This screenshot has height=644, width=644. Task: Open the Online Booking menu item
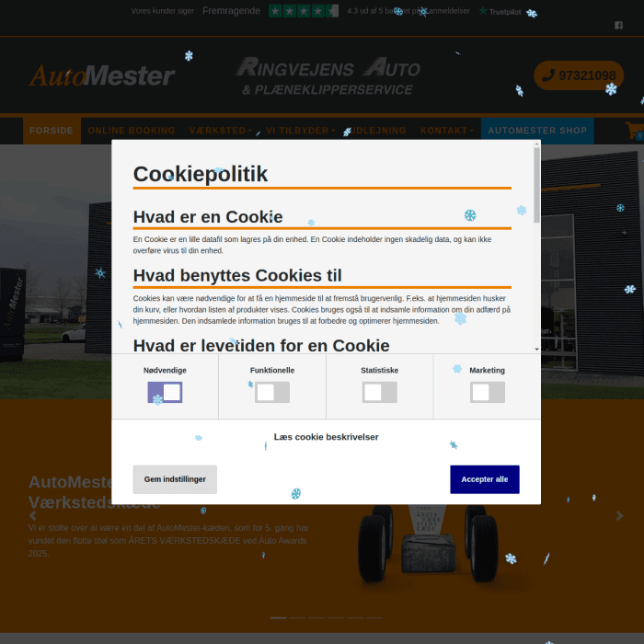coord(132,131)
